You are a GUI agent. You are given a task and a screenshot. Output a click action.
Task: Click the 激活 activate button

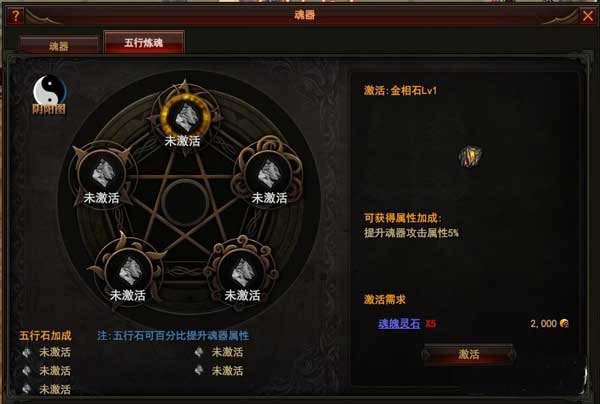pos(468,354)
